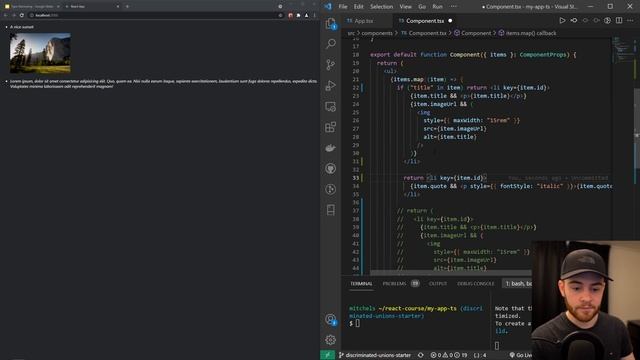Viewport: 640px width, 360px height.
Task: Open the Docker view in activity bar
Action: pos(331,148)
